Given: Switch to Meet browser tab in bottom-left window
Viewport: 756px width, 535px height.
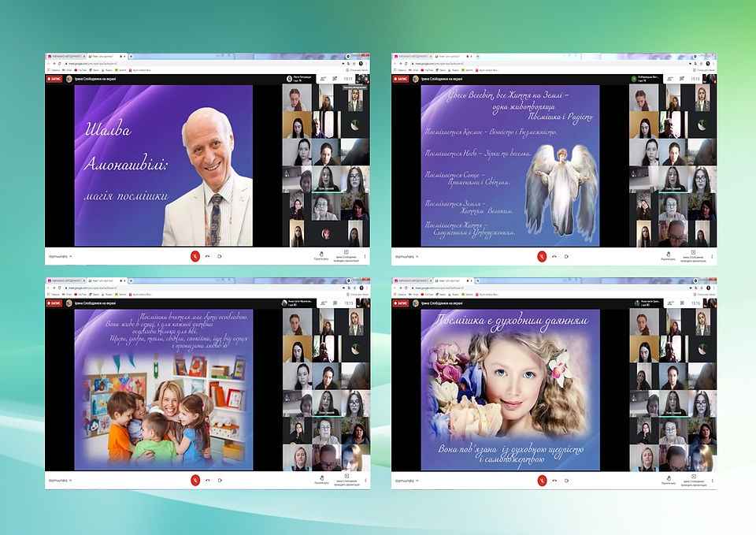Looking at the screenshot, I should click(106, 281).
